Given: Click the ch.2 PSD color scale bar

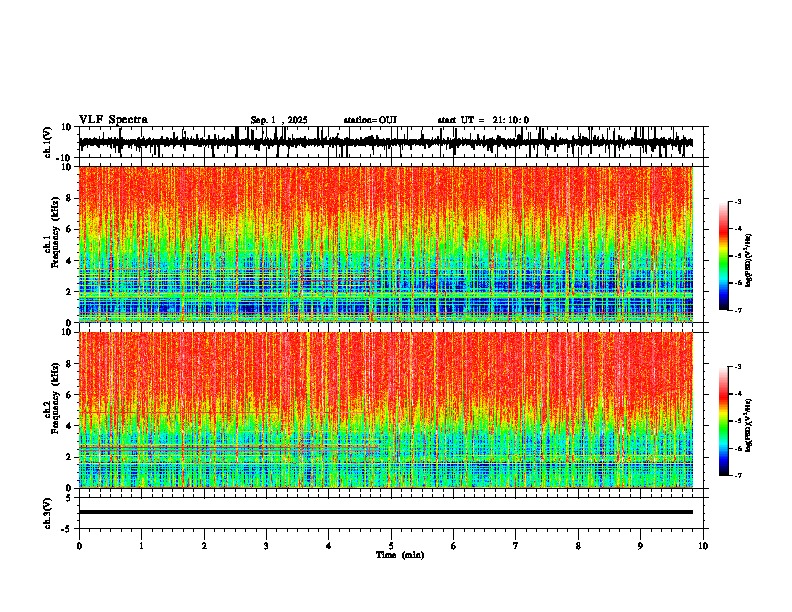Looking at the screenshot, I should coord(724,421).
